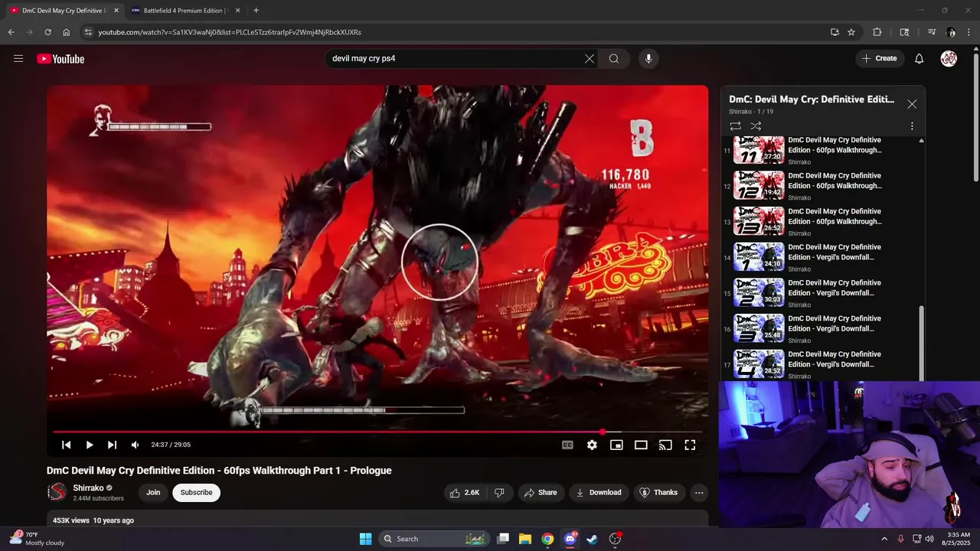The image size is (980, 551).
Task: Open the account avatar menu
Action: coord(949,58)
